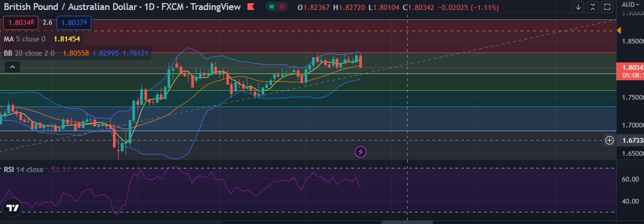Click the maximize chart square icon
The width and height of the screenshot is (644, 224).
(607, 7)
